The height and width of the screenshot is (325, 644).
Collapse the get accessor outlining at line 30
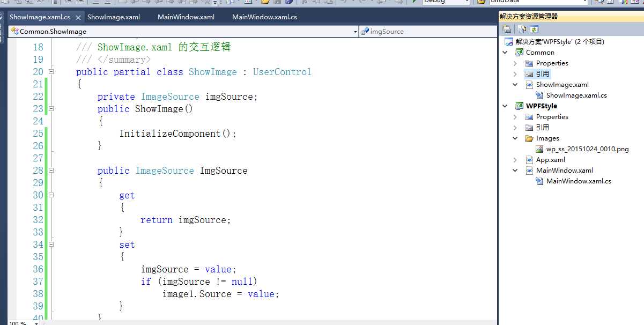coord(51,195)
